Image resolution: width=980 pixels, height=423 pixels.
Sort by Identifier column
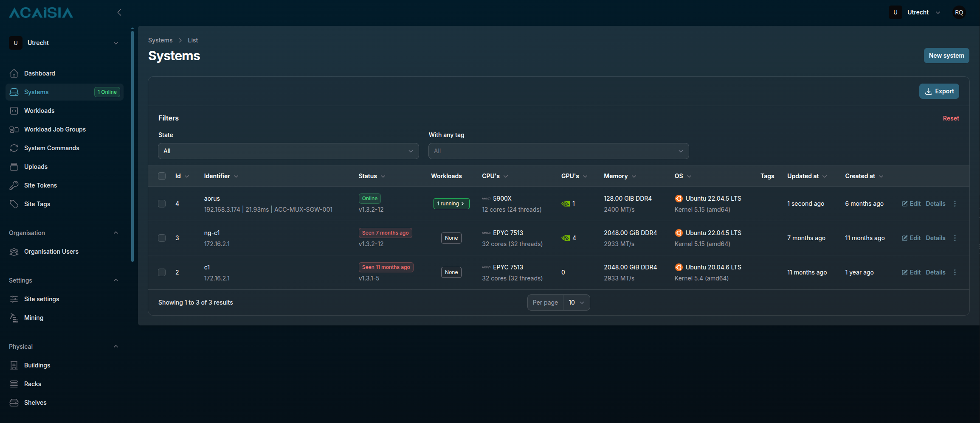click(x=221, y=176)
